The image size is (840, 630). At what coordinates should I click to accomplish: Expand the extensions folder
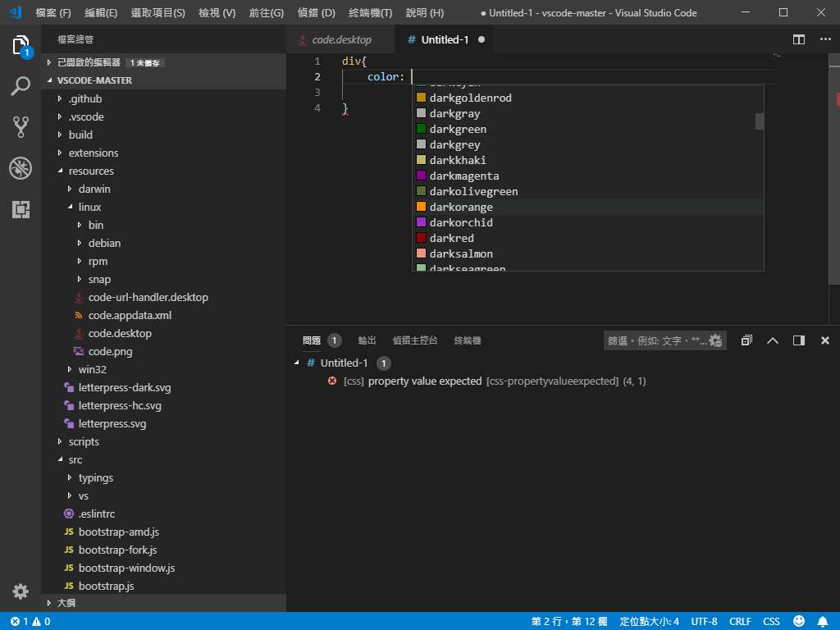pos(93,153)
